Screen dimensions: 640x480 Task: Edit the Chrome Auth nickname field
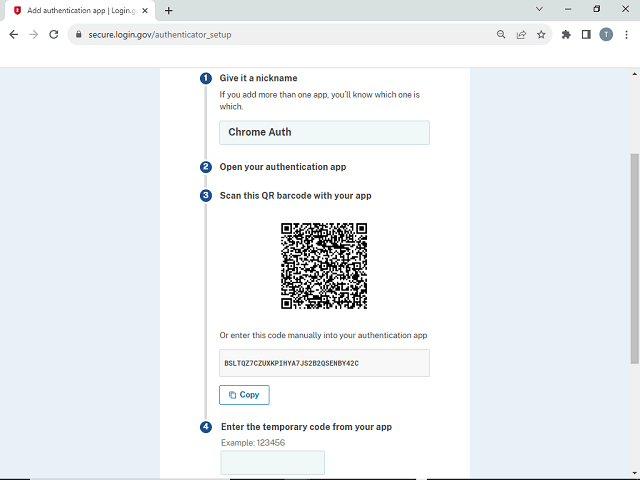click(x=324, y=133)
